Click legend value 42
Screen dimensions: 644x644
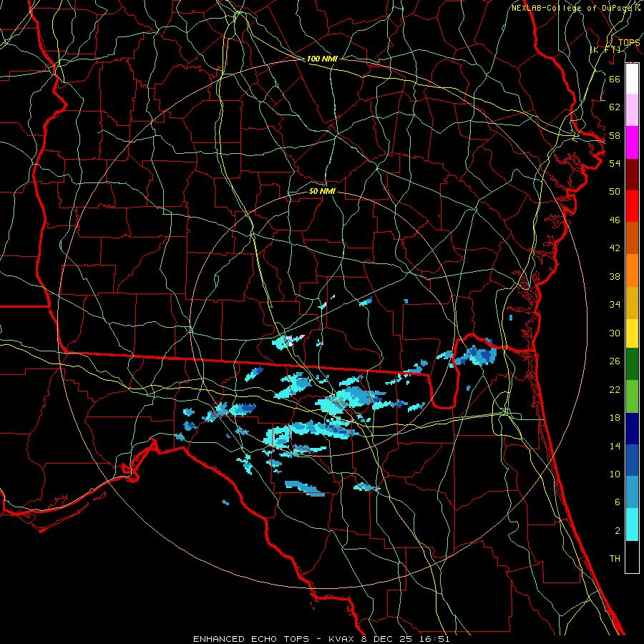[x=615, y=248]
